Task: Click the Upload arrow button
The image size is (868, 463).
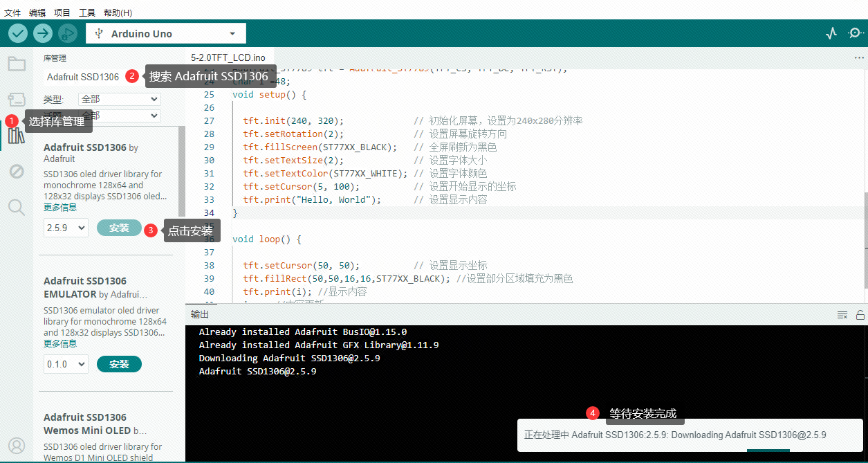Action: 43,33
